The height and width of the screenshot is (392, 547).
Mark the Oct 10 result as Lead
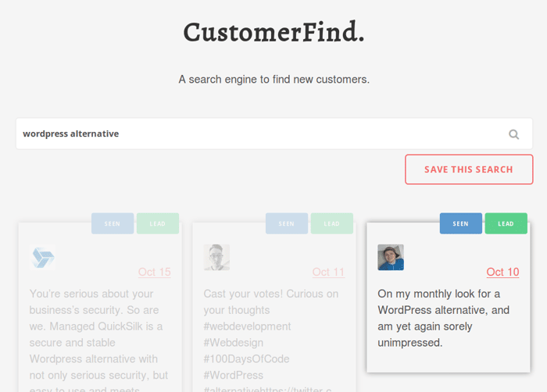pyautogui.click(x=506, y=223)
